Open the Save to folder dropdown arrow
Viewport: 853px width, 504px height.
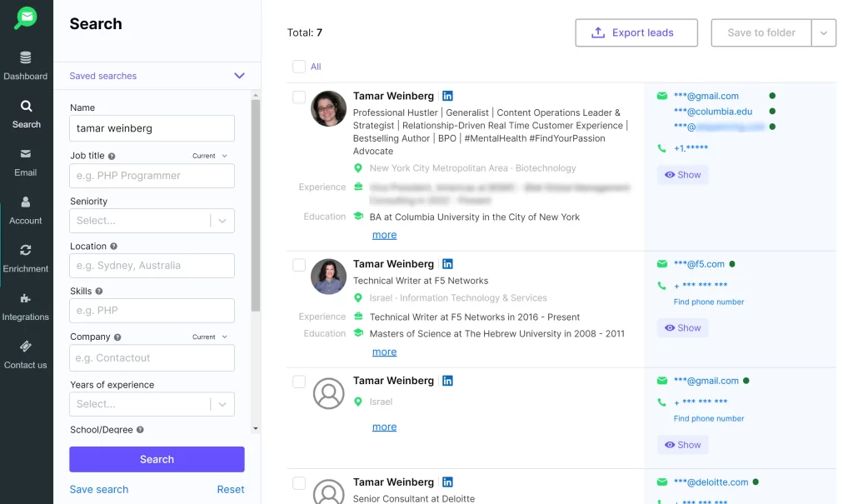click(x=824, y=32)
